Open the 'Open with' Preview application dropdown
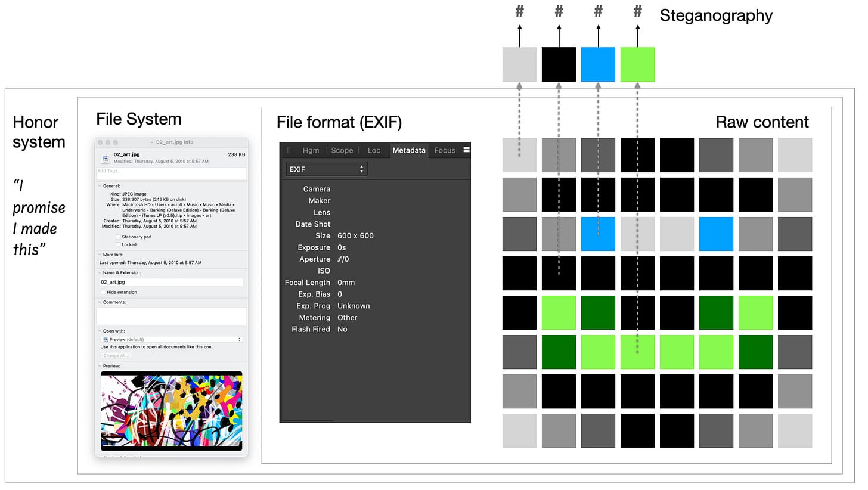Image resolution: width=868 pixels, height=490 pixels. 171,340
